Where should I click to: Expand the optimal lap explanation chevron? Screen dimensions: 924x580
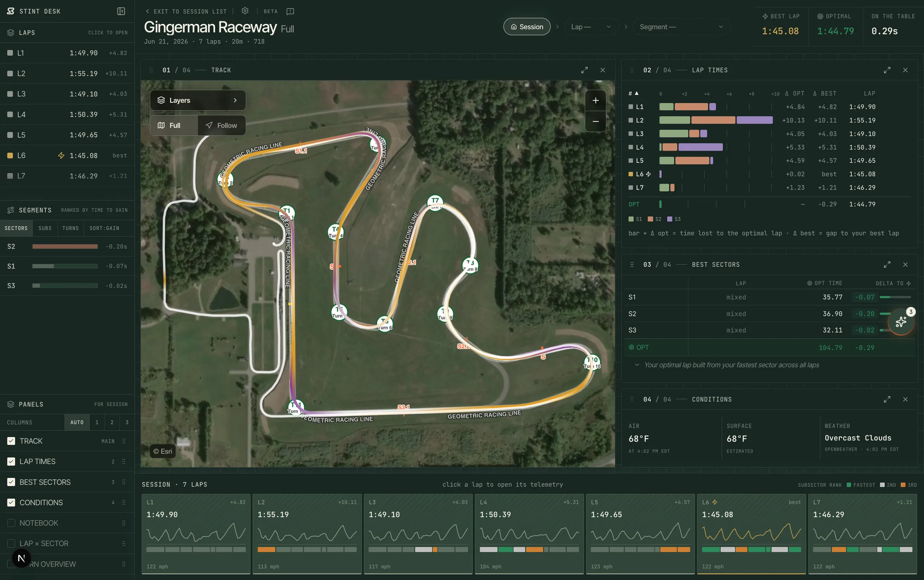pyautogui.click(x=637, y=365)
